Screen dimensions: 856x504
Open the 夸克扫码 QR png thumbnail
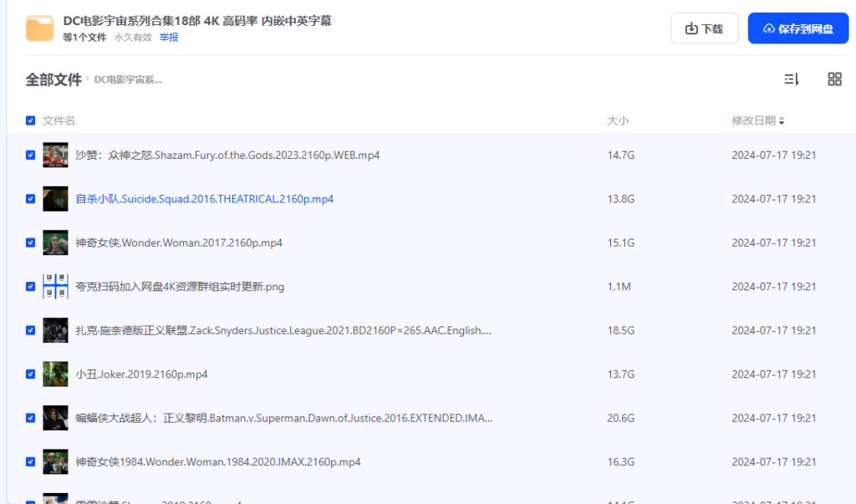click(56, 287)
